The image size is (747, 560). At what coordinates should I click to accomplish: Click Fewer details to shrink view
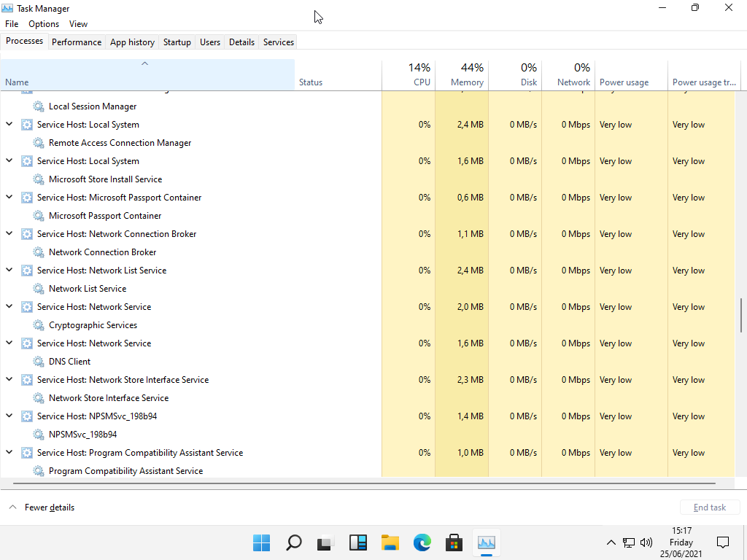click(49, 507)
